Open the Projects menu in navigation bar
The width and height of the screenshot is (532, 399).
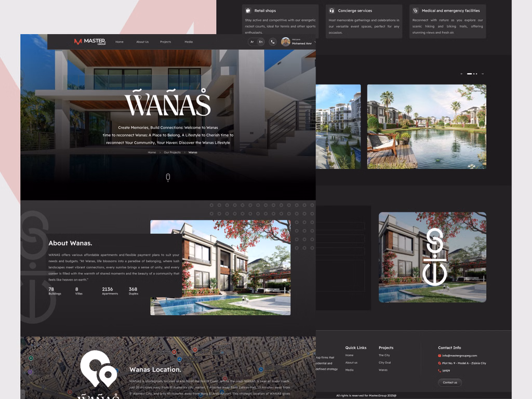point(165,42)
